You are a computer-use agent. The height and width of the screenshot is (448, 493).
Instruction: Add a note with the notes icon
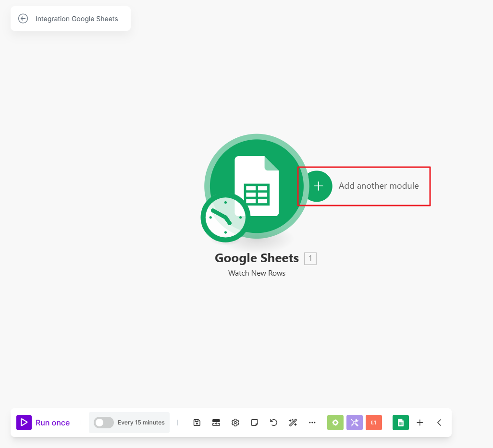coord(255,423)
